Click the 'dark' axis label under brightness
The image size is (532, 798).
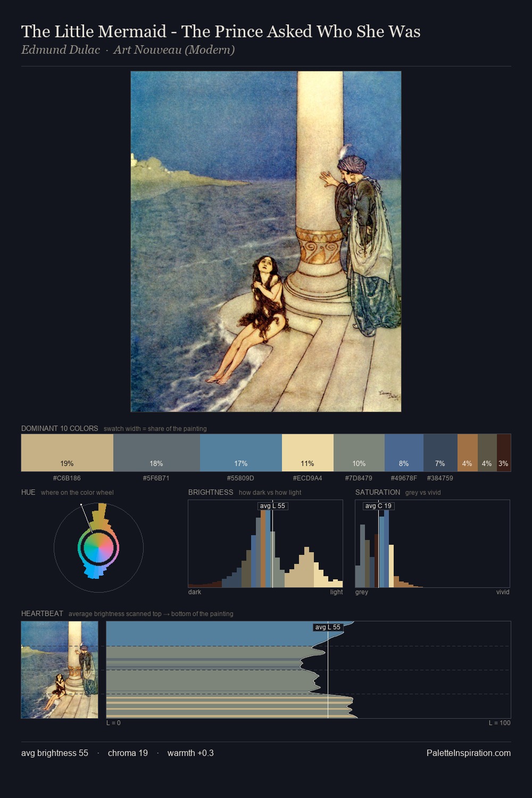click(195, 592)
